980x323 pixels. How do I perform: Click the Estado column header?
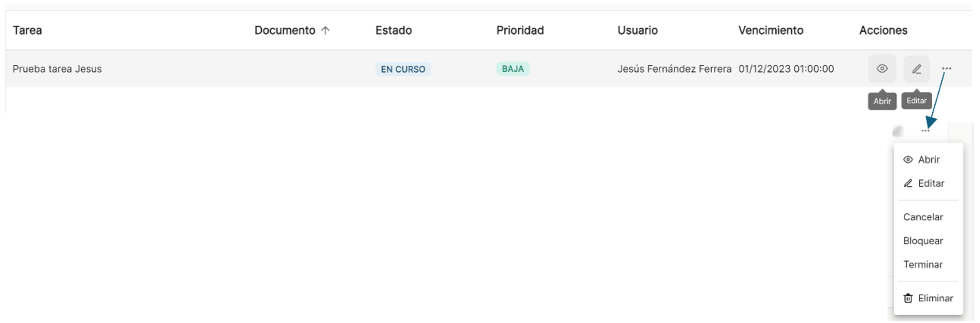coord(394,30)
